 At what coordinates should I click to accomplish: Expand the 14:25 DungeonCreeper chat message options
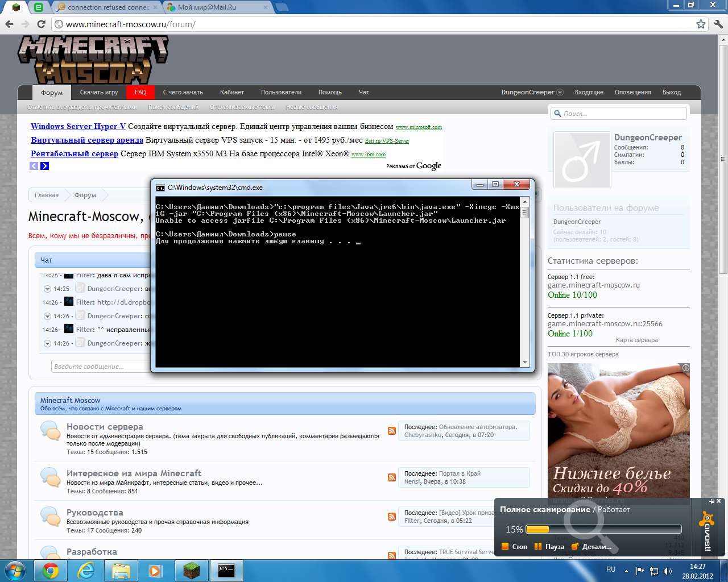(47, 289)
